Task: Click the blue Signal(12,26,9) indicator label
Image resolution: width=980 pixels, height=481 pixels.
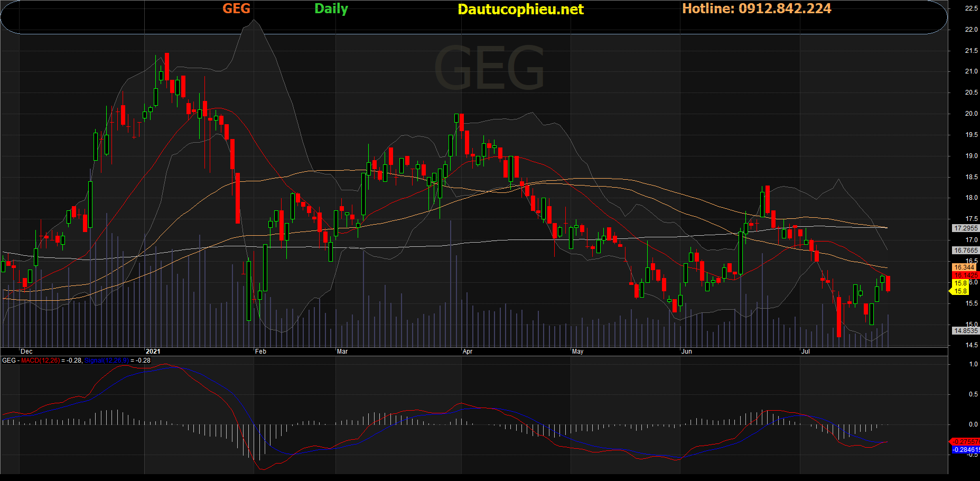Action: (106, 360)
